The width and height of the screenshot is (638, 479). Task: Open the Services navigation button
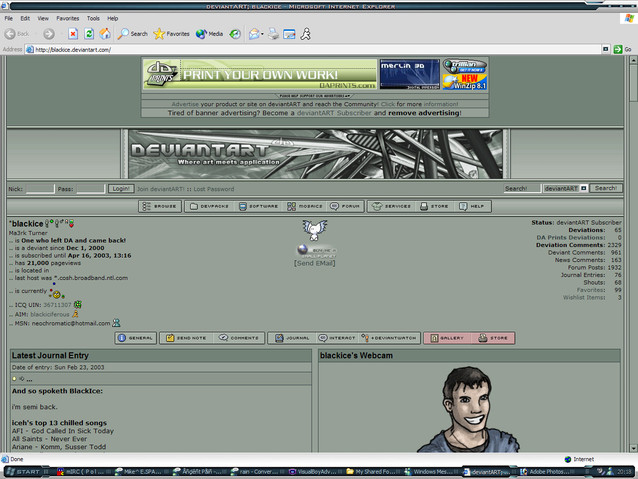392,206
